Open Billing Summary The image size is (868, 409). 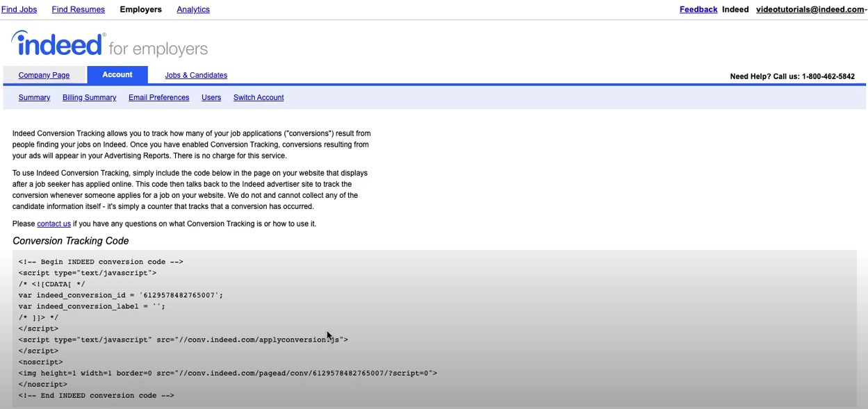[89, 98]
